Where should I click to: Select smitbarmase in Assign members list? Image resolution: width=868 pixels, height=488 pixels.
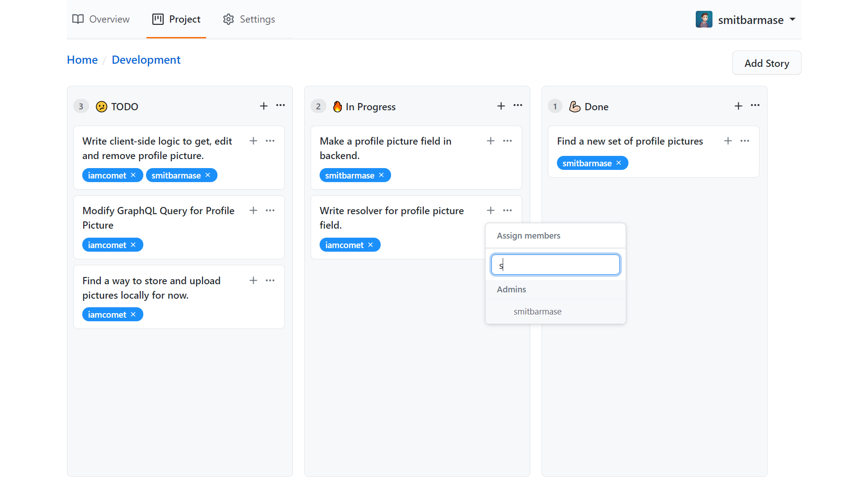(538, 312)
